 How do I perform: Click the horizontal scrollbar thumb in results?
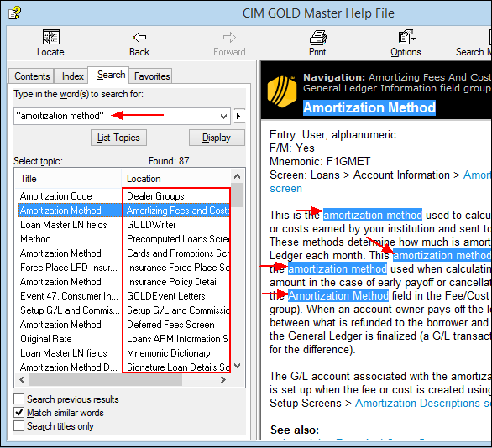point(106,380)
